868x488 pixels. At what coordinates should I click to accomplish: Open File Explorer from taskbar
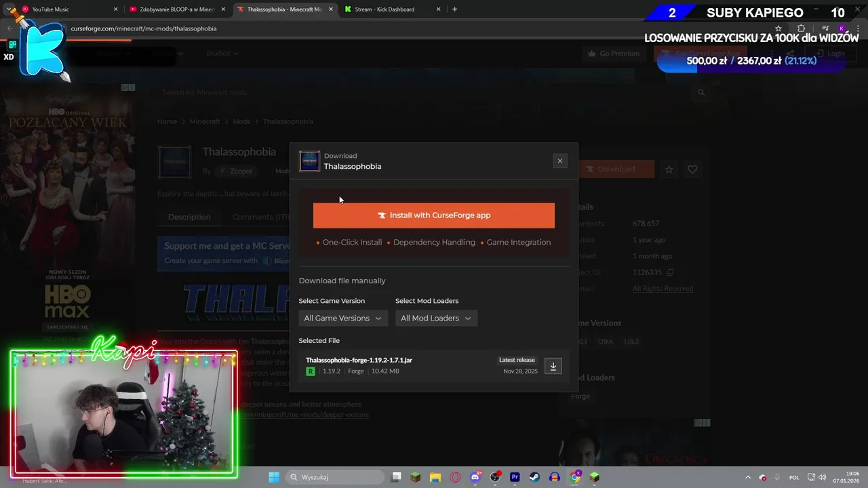point(435,477)
